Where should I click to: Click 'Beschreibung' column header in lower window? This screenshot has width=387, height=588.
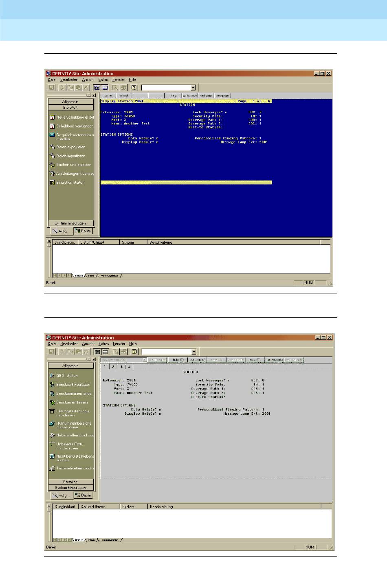click(x=161, y=507)
